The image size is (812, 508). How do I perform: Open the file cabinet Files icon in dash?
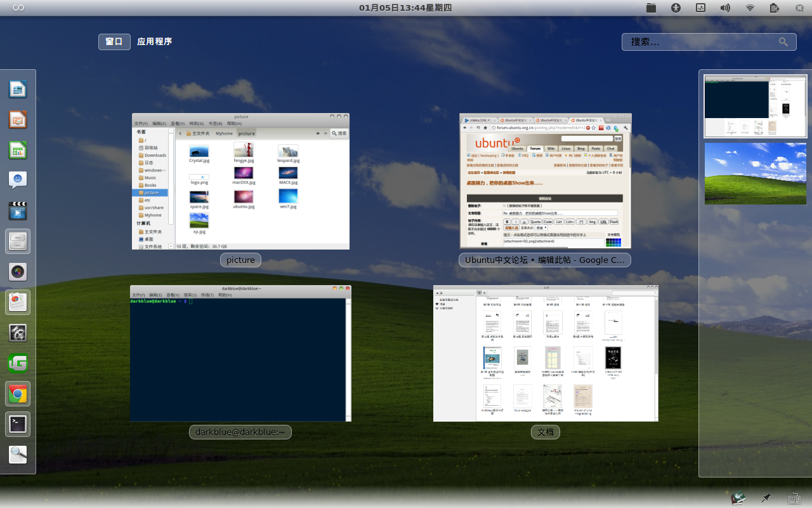tap(18, 241)
